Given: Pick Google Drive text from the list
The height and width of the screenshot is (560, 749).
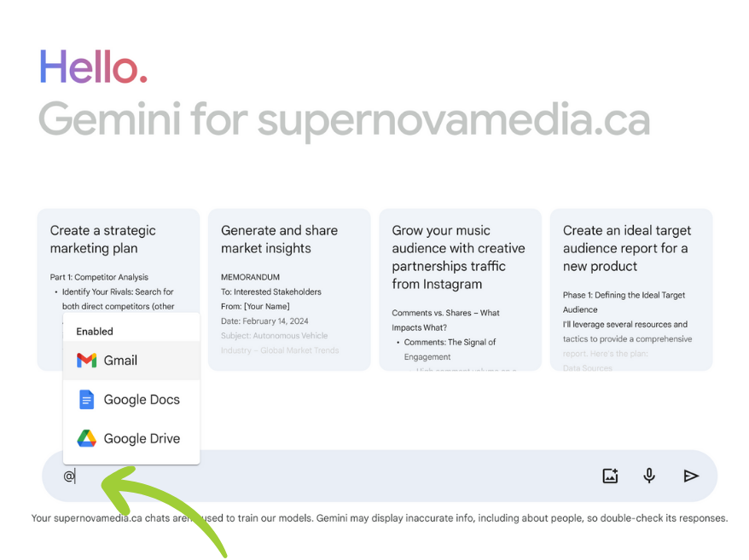Looking at the screenshot, I should click(142, 439).
